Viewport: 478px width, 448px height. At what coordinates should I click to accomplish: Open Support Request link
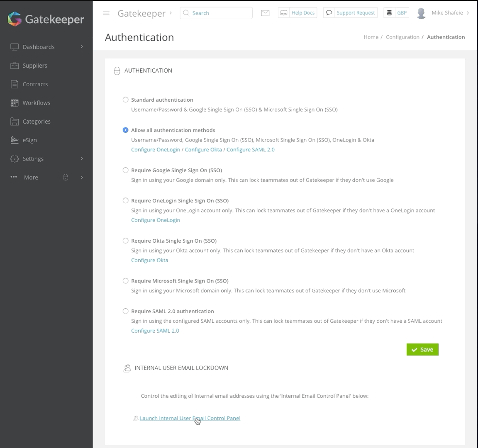pos(356,13)
